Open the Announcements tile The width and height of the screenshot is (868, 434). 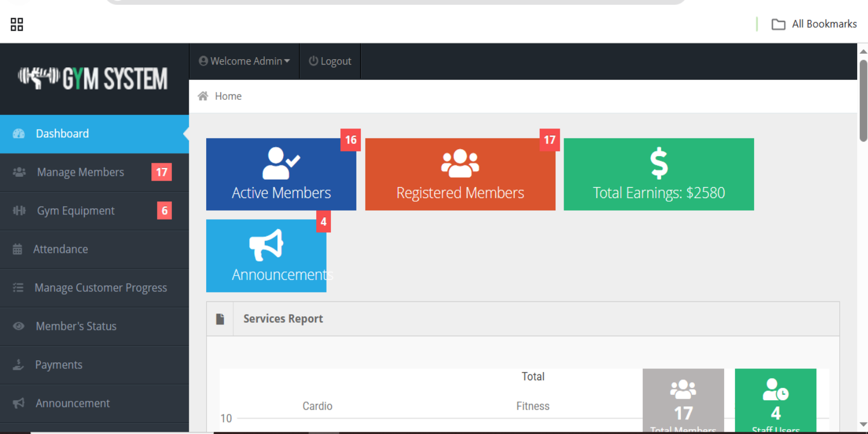(266, 256)
